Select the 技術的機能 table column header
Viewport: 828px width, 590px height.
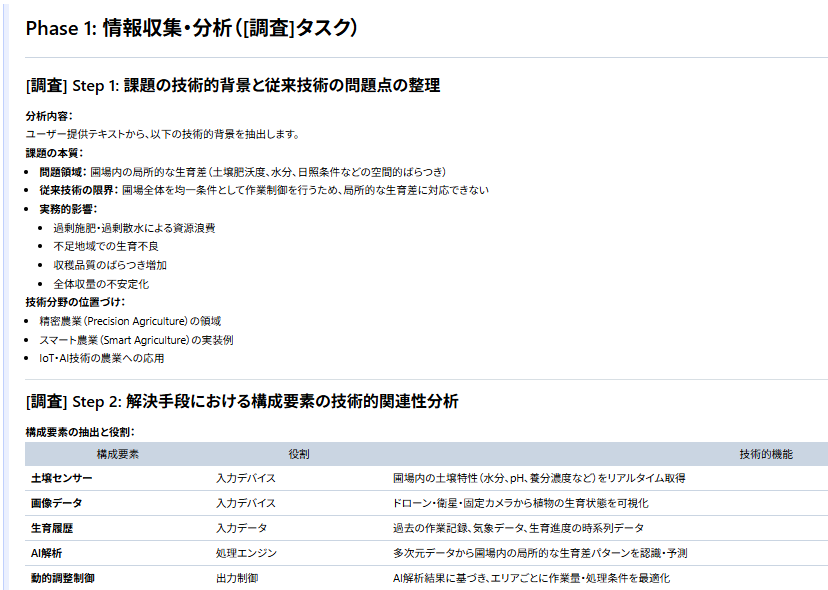pyautogui.click(x=765, y=454)
